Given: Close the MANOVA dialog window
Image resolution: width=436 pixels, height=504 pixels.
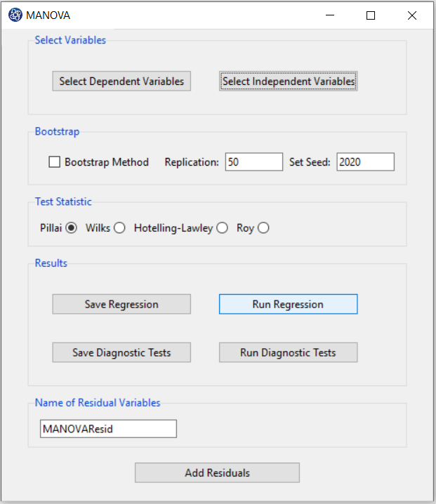Looking at the screenshot, I should coord(412,15).
